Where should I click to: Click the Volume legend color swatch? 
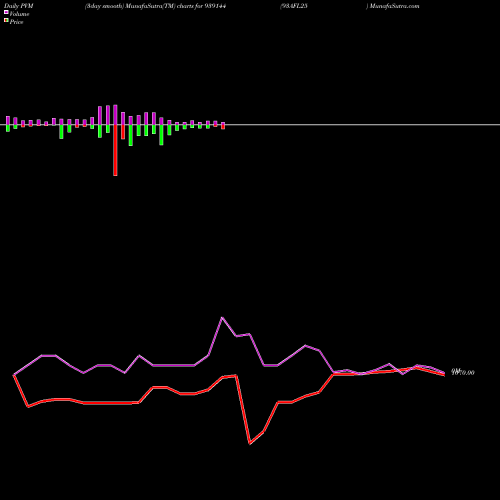[x=6, y=12]
